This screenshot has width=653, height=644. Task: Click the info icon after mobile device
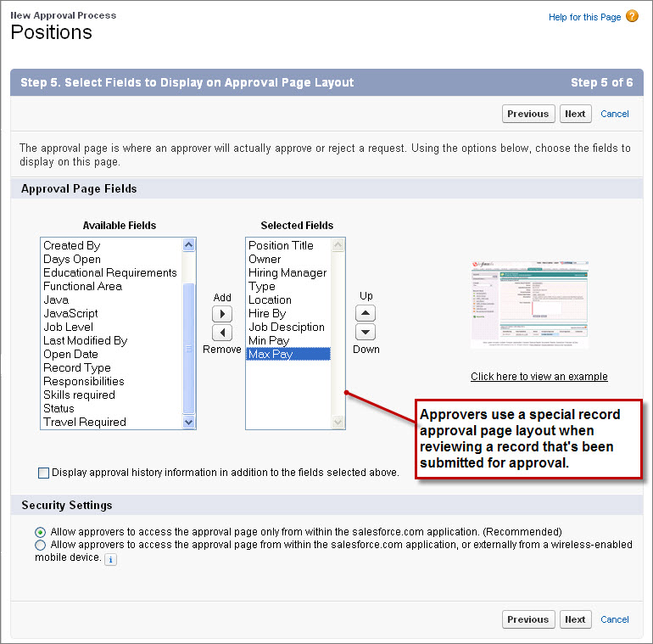[110, 559]
